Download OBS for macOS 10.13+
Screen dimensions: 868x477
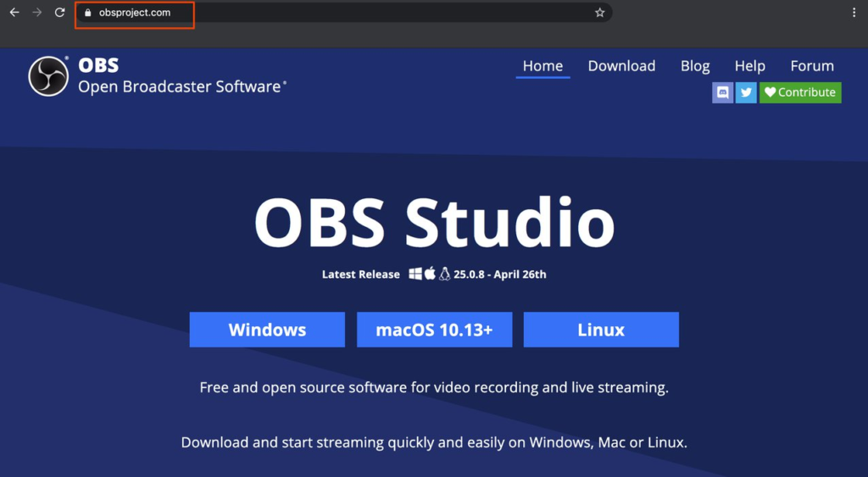434,330
